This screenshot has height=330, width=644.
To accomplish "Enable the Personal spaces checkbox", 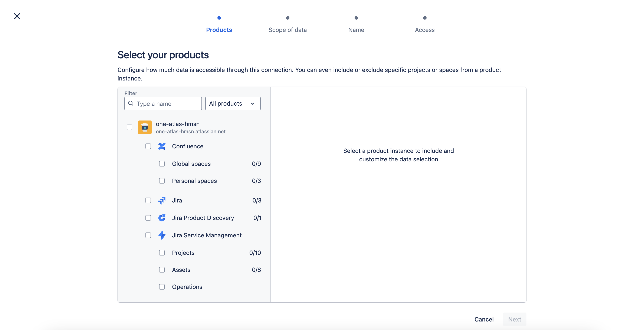I will click(x=162, y=181).
